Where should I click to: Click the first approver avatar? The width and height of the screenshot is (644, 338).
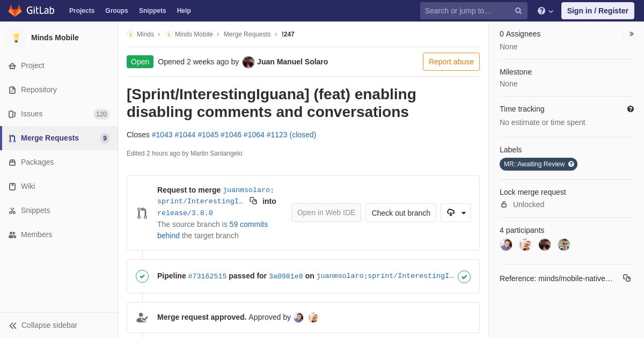[298, 318]
